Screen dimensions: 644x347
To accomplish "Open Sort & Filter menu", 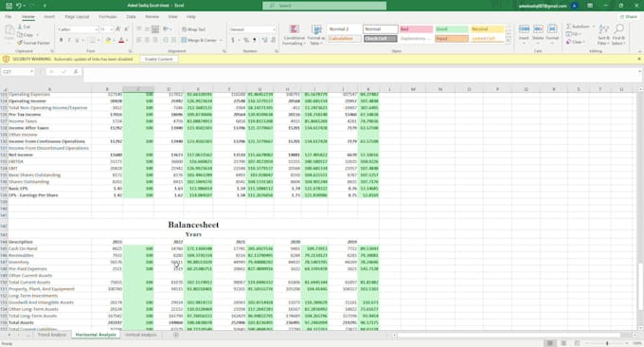I will pos(604,34).
